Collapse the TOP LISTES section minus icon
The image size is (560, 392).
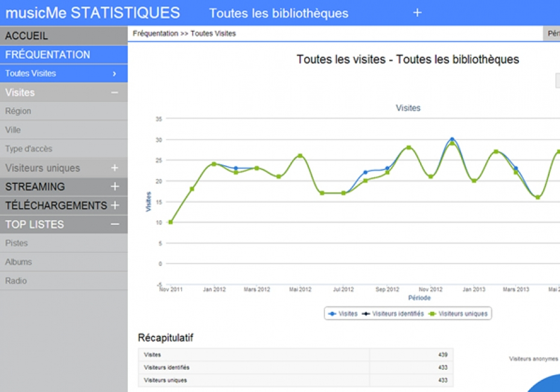(115, 224)
